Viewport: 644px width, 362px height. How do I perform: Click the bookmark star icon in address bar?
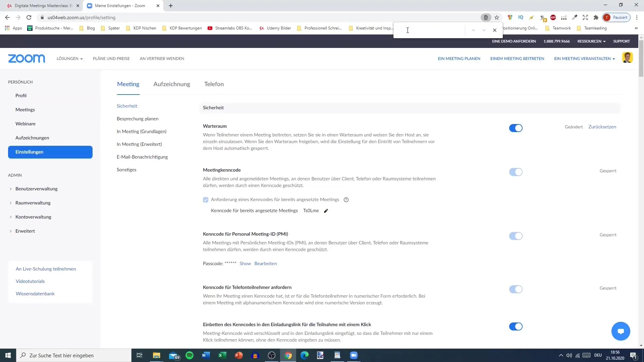click(496, 17)
